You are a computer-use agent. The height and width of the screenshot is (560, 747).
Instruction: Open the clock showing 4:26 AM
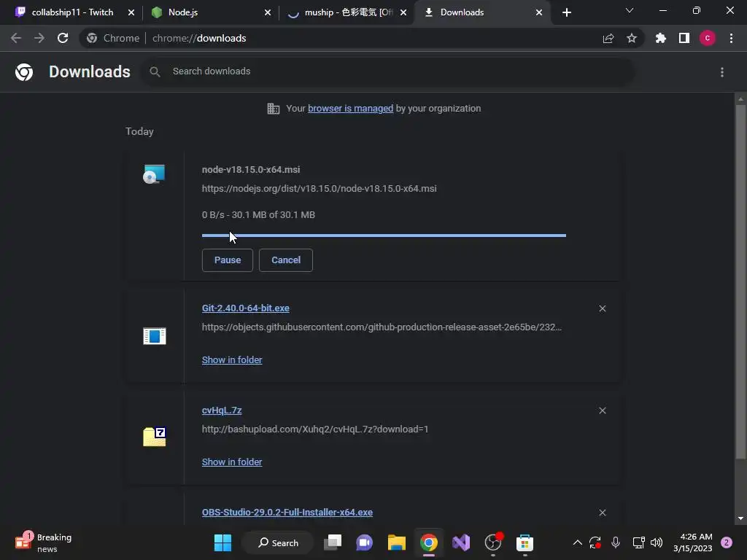pyautogui.click(x=693, y=542)
